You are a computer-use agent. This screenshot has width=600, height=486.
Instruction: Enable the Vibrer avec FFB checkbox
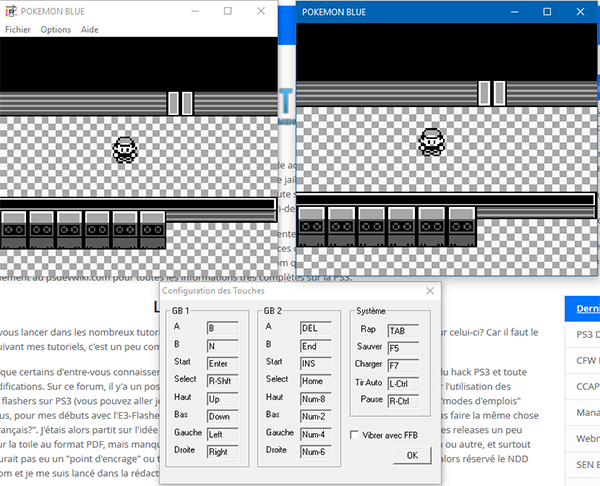click(x=354, y=435)
